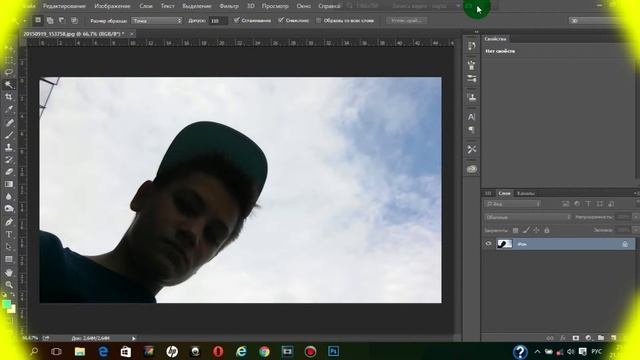Open the blending mode dropdown
The height and width of the screenshot is (360, 640).
528,217
